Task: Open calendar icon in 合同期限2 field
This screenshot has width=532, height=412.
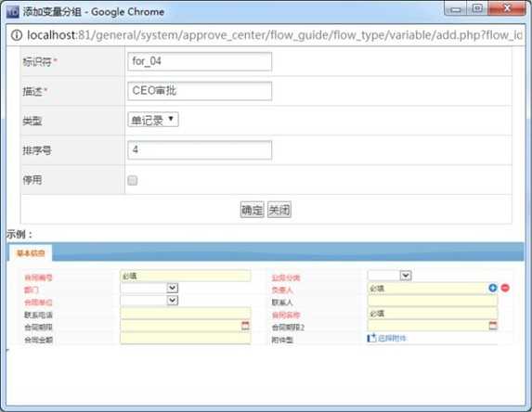Action: (493, 326)
